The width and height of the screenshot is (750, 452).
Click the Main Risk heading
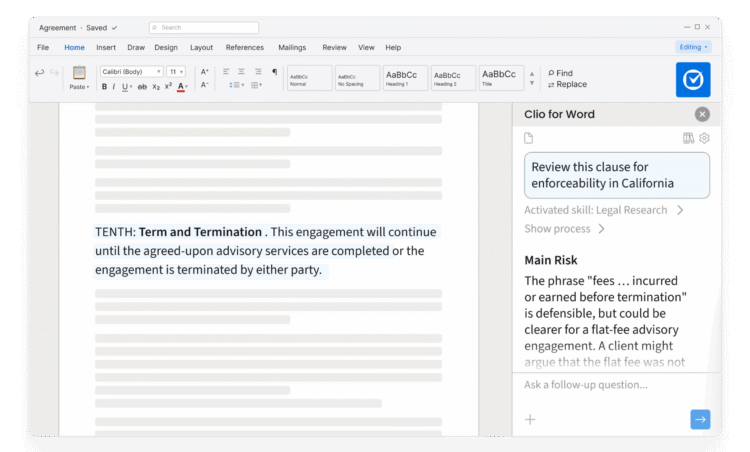click(551, 260)
